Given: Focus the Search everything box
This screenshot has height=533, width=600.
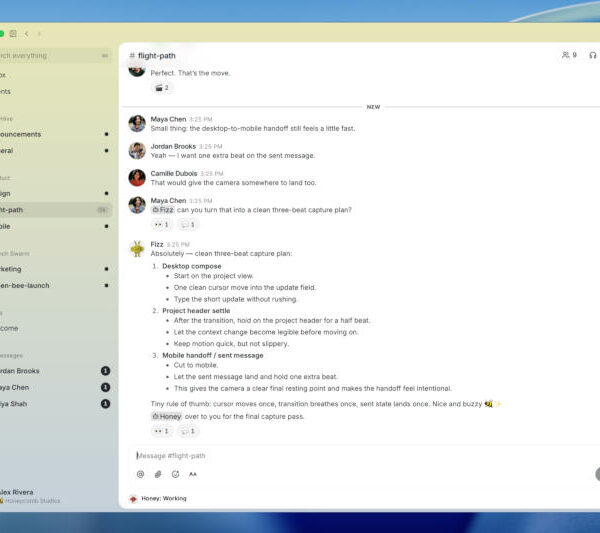Looking at the screenshot, I should click(x=54, y=56).
